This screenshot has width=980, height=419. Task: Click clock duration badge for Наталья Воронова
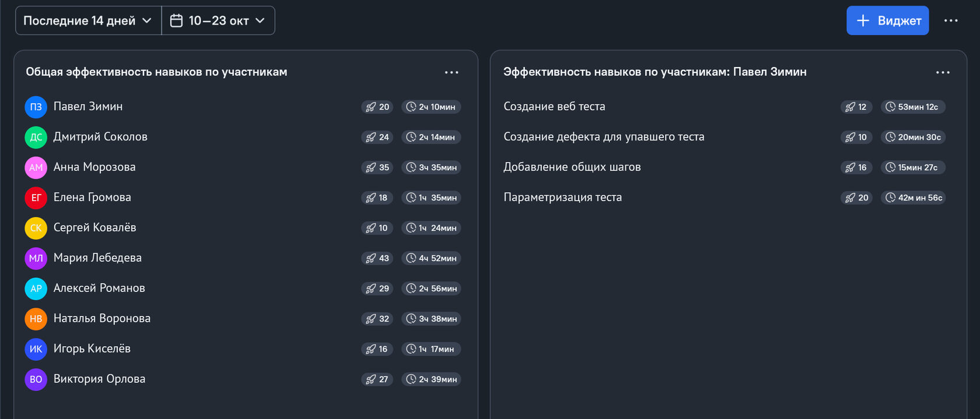(x=431, y=319)
